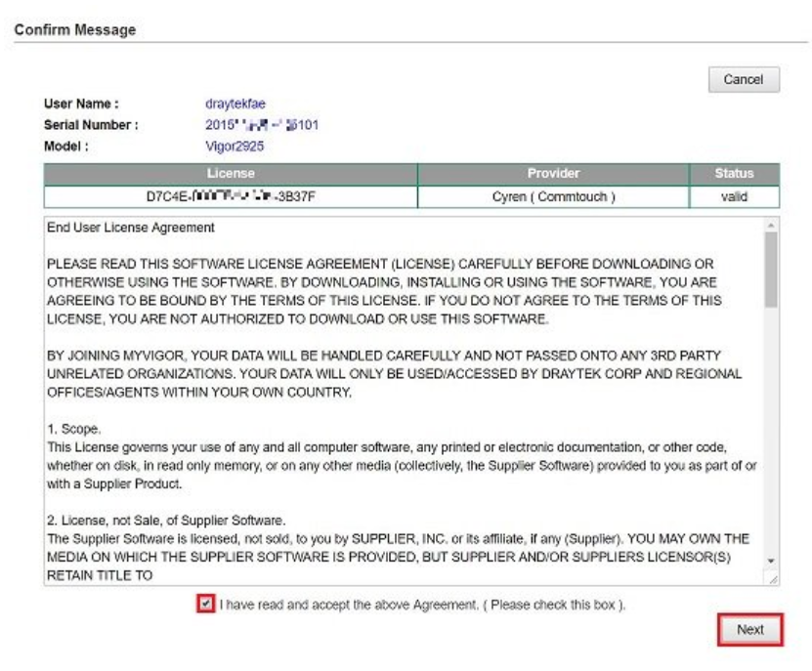Click the 'I have read and accept' label text

(422, 604)
